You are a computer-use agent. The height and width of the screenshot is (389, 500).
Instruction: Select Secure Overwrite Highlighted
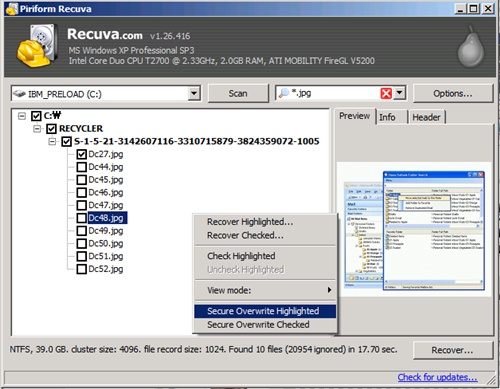pyautogui.click(x=265, y=311)
